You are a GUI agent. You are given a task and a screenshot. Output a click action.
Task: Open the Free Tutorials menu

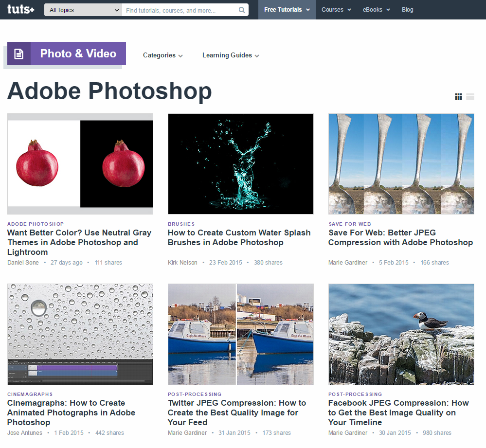tap(287, 10)
